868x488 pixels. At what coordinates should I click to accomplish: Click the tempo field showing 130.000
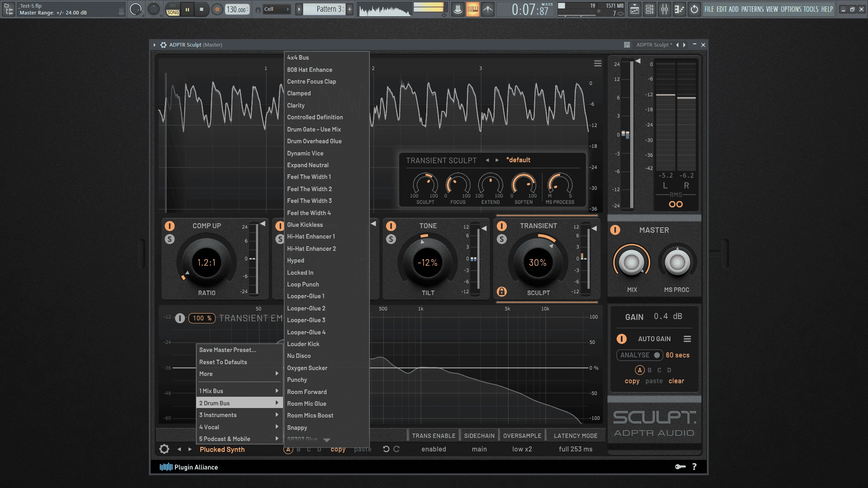tap(237, 9)
